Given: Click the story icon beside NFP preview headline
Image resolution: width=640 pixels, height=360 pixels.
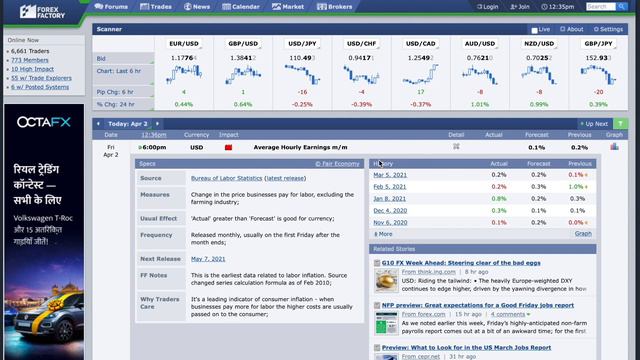Looking at the screenshot, I should (377, 305).
